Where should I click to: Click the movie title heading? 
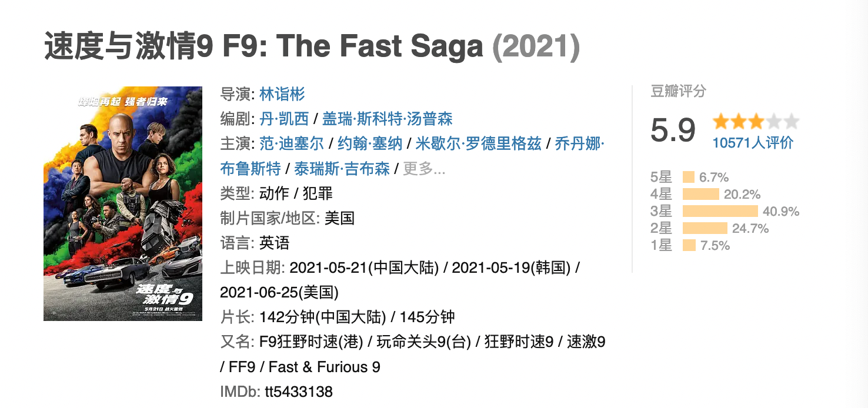point(312,47)
